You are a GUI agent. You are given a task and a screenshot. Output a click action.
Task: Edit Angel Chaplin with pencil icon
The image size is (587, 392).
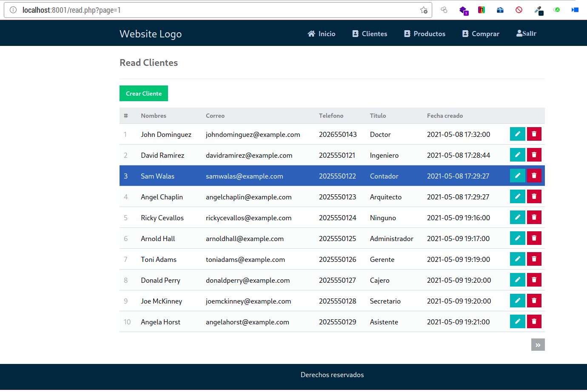click(x=517, y=196)
